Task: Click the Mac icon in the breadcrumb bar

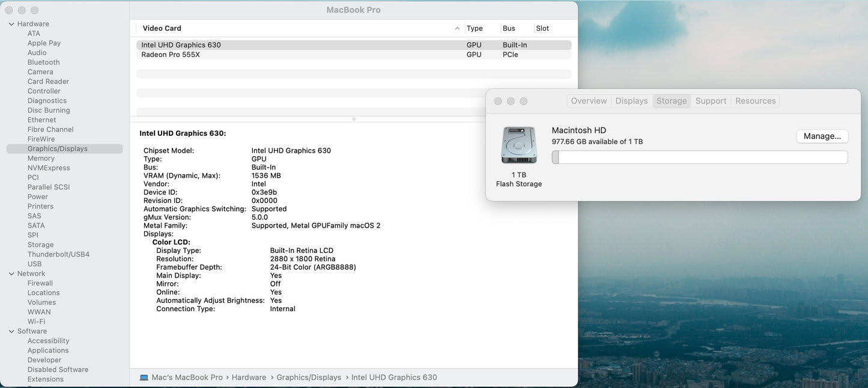Action: (144, 377)
